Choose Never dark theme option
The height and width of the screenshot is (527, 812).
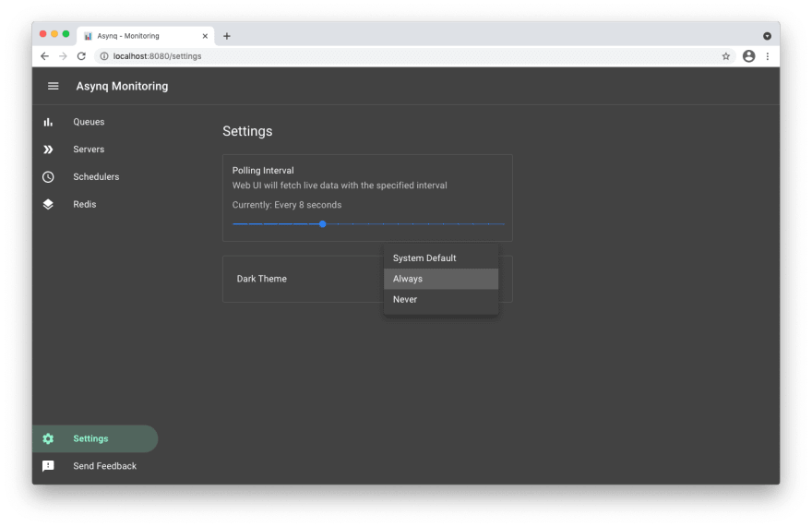441,300
